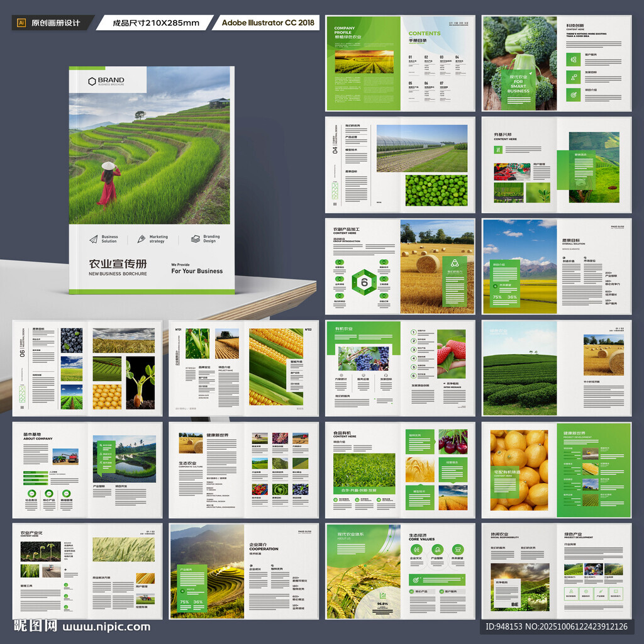Click the 合作·共赢·创新·发展 green banner

[x=364, y=491]
